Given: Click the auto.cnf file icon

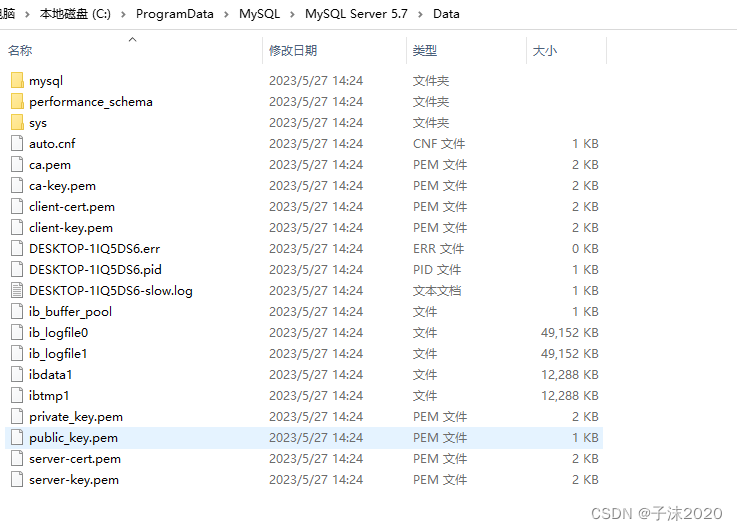Looking at the screenshot, I should 17,143.
